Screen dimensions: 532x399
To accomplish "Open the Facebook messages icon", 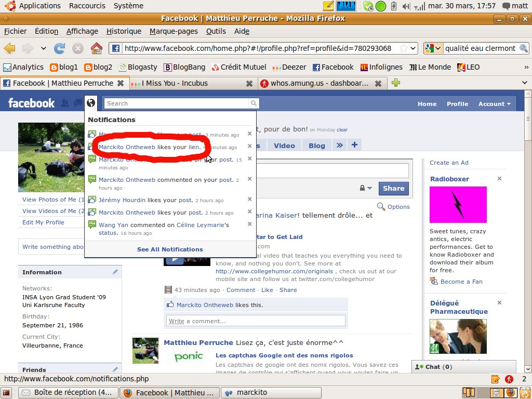I will [x=78, y=103].
